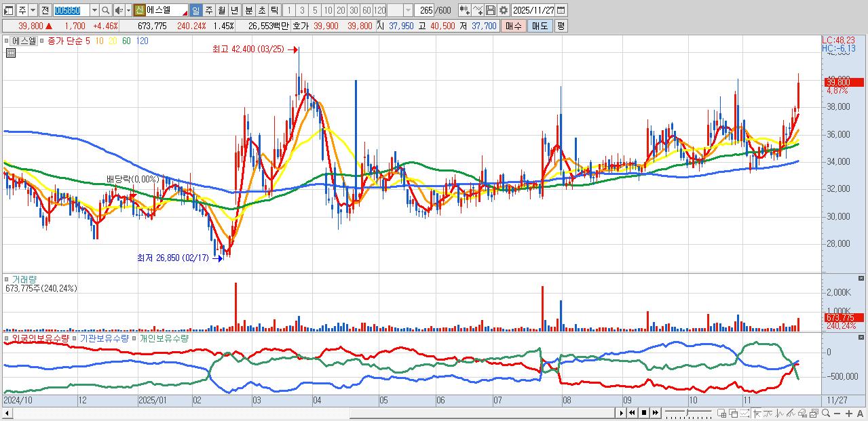This screenshot has width=868, height=421.
Task: Open the stock code 005850 dropdown arrow
Action: coord(94,10)
